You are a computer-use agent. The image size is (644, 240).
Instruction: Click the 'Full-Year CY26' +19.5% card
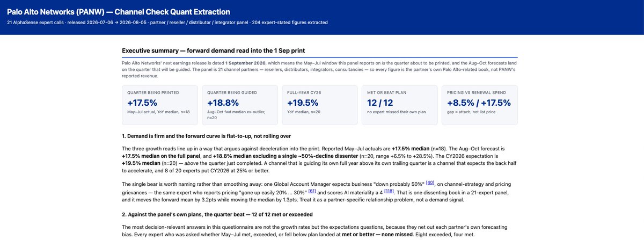coord(319,105)
